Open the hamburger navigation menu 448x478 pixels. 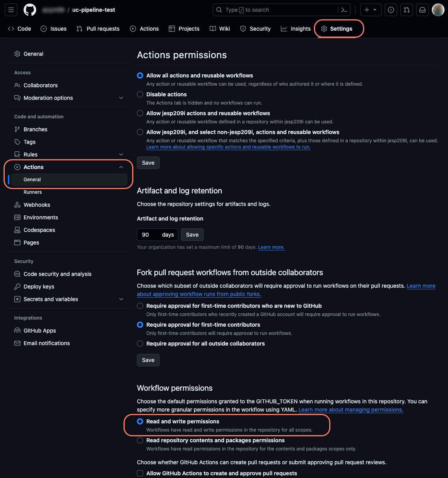coord(11,10)
